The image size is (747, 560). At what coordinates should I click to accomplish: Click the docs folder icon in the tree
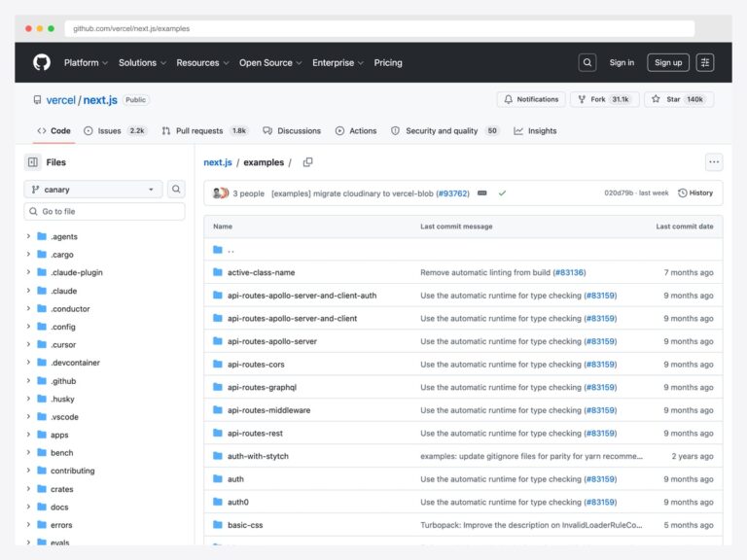tap(42, 507)
